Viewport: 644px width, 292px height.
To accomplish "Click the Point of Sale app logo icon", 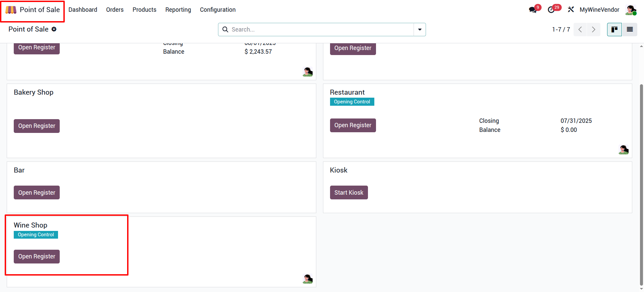I will [x=11, y=10].
